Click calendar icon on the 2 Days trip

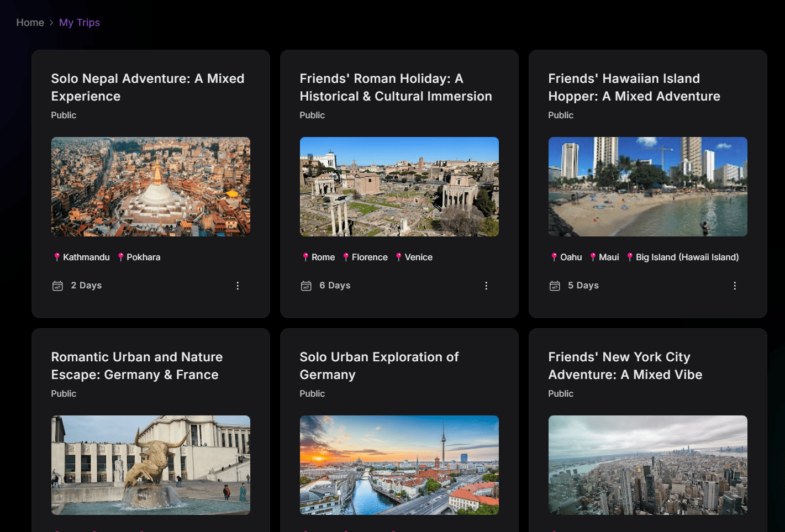(57, 286)
